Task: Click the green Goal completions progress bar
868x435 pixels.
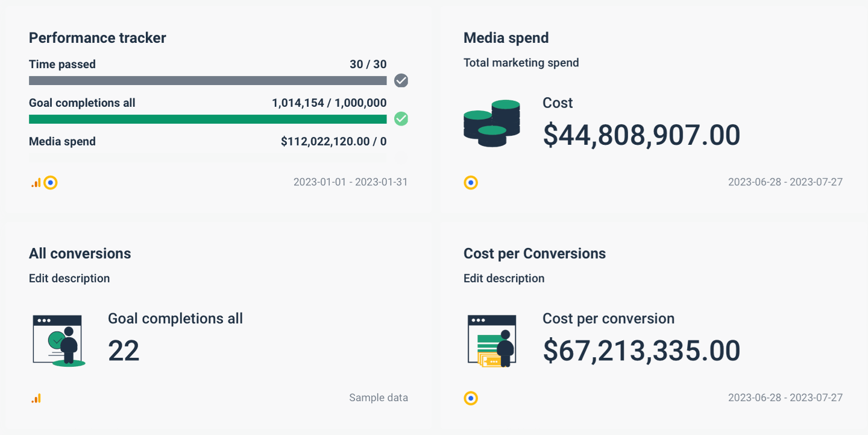Action: [207, 119]
